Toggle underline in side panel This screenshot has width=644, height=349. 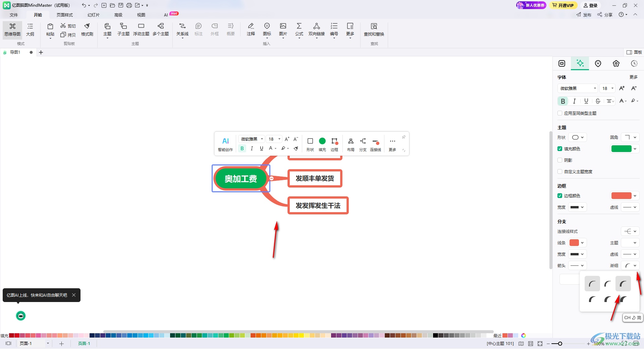tap(586, 101)
